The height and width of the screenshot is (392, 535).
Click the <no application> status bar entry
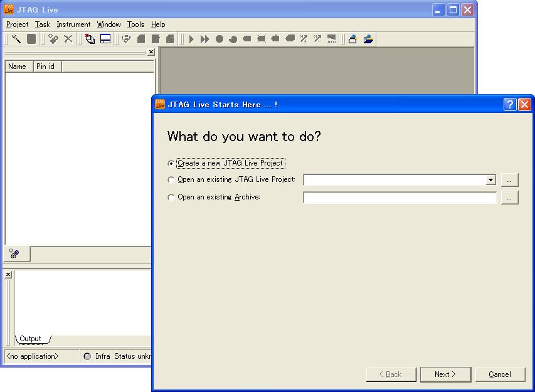click(x=33, y=356)
